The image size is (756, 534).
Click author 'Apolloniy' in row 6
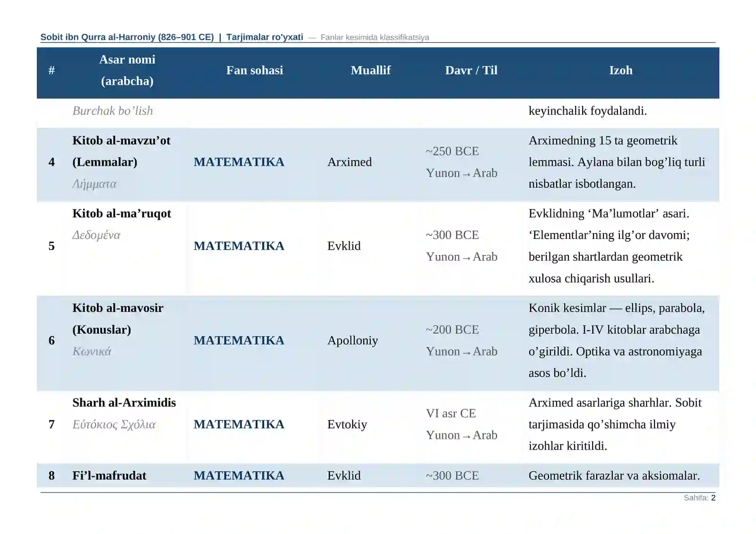(352, 340)
